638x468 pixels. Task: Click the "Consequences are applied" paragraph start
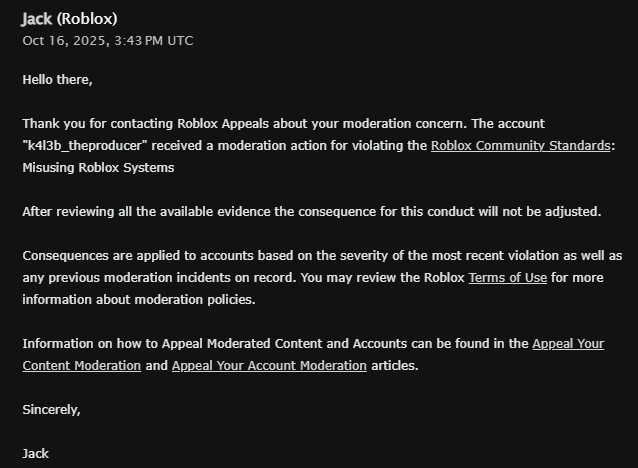click(101, 255)
